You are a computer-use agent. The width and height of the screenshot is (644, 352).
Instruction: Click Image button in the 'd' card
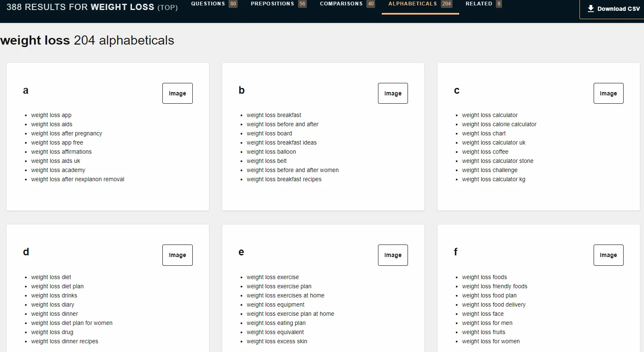pos(177,255)
